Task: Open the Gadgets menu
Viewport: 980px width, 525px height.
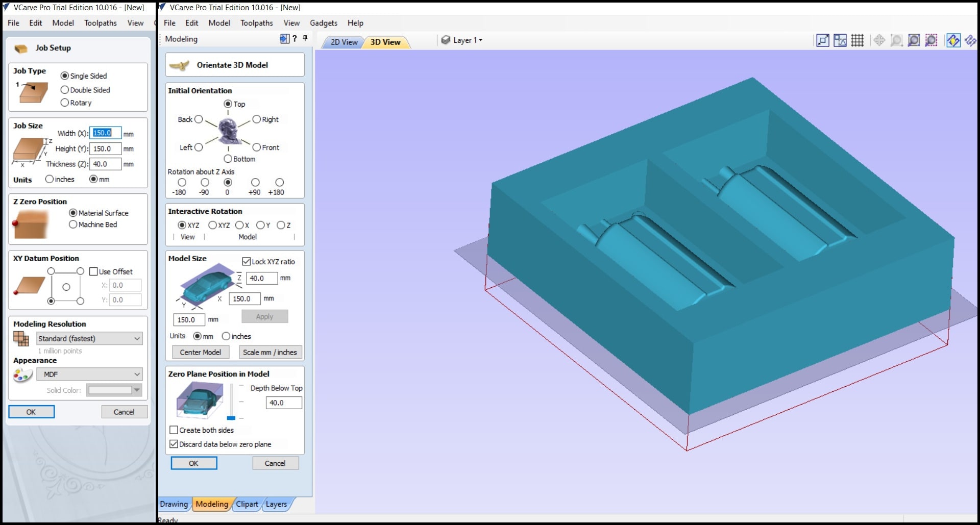Action: tap(324, 23)
